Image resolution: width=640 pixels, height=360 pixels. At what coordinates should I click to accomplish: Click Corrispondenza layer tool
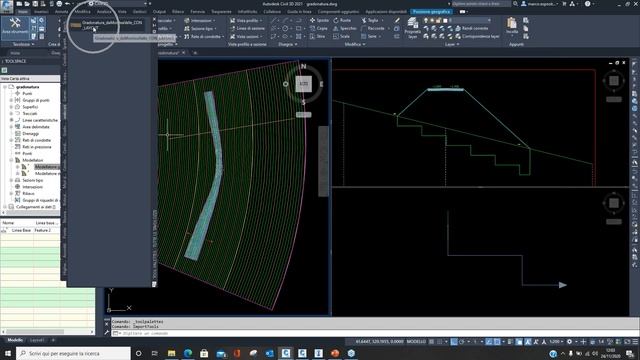(477, 37)
